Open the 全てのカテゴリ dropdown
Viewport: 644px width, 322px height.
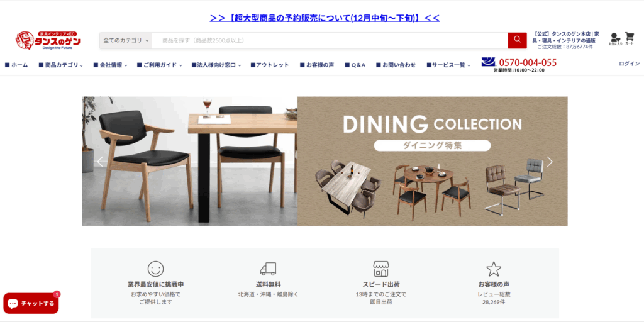(126, 40)
